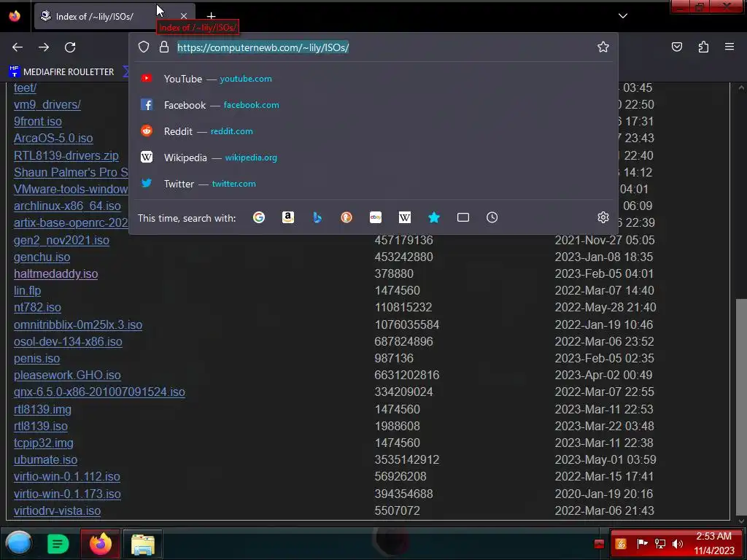Open the teet/ directory link

coord(25,87)
